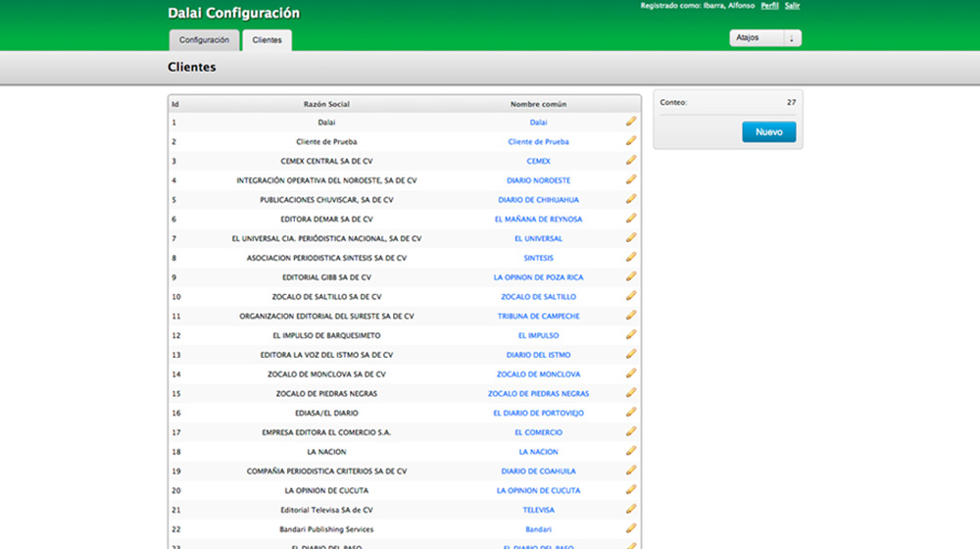
Task: Open the SINTESIS client link
Action: (538, 258)
